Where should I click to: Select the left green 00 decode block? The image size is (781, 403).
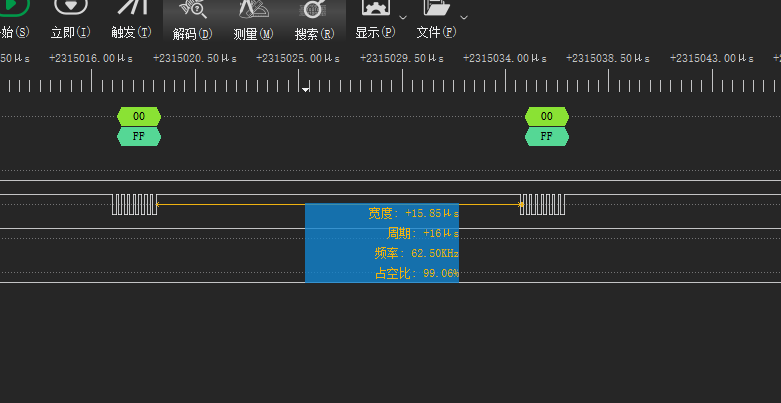click(139, 117)
